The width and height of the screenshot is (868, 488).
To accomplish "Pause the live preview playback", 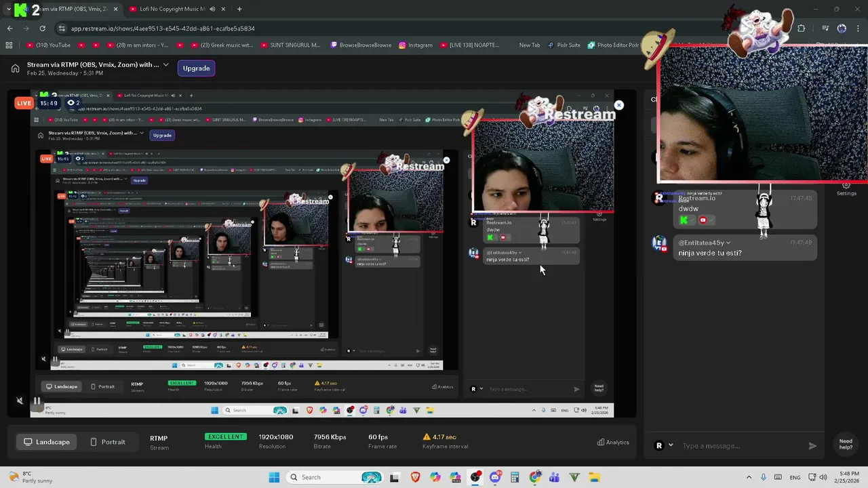I will 37,401.
